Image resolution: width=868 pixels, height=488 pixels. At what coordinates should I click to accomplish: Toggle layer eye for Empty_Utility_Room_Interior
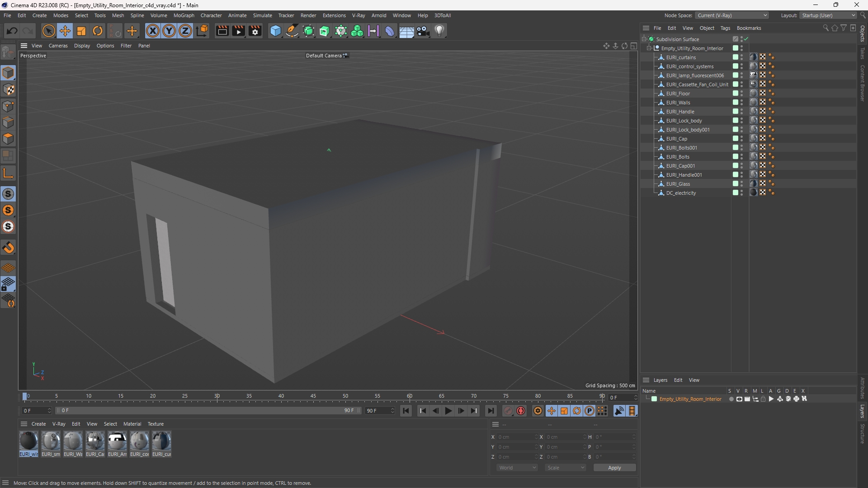pyautogui.click(x=739, y=399)
